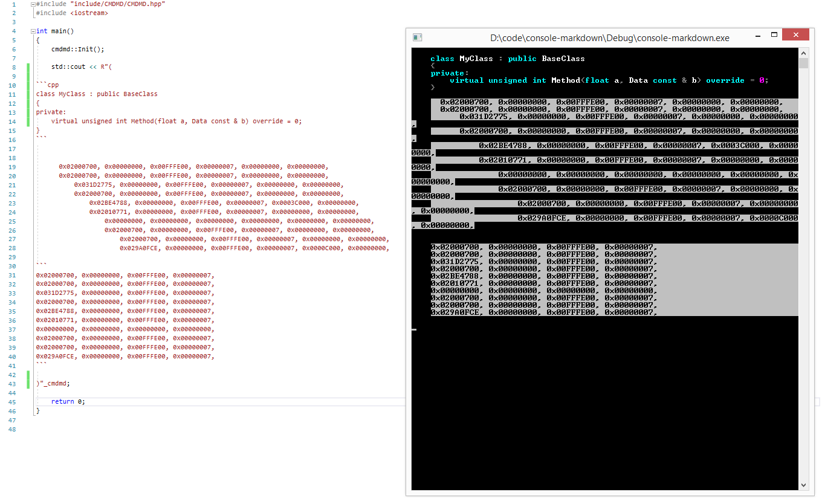Screen dimensions: 822x504
Task: Click editor line 37 of all-zero hex values
Action: (125, 329)
